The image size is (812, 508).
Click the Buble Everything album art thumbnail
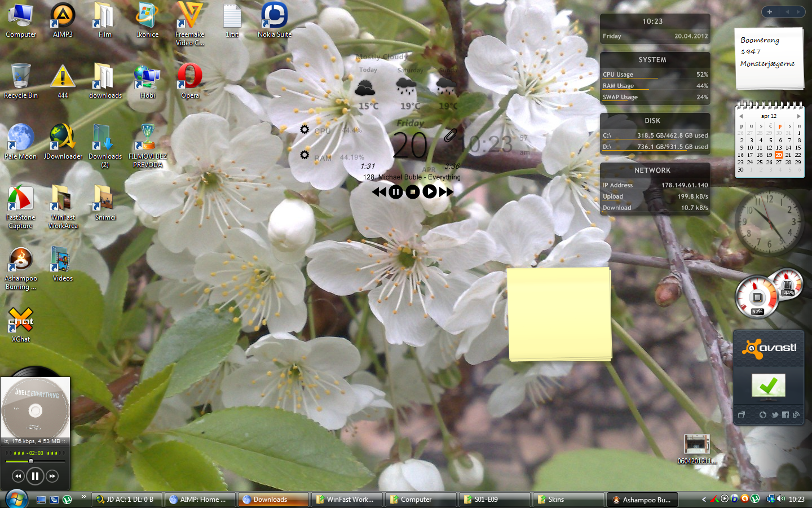(x=35, y=408)
